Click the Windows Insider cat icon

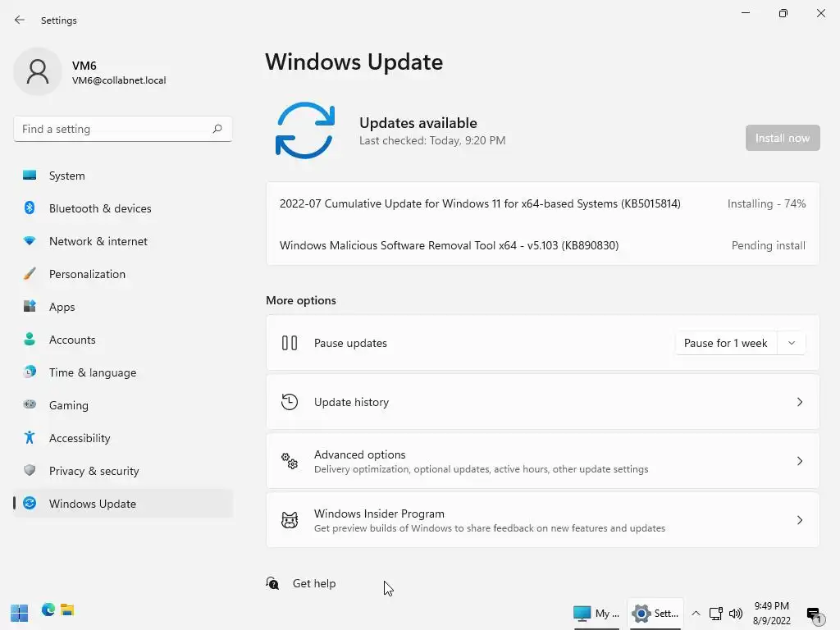click(x=290, y=519)
